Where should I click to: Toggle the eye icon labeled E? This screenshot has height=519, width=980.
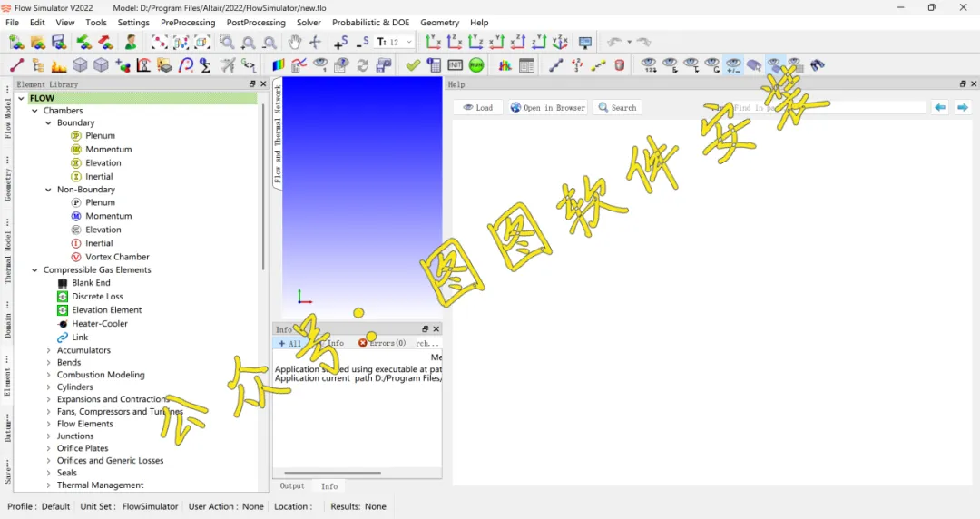tap(670, 65)
